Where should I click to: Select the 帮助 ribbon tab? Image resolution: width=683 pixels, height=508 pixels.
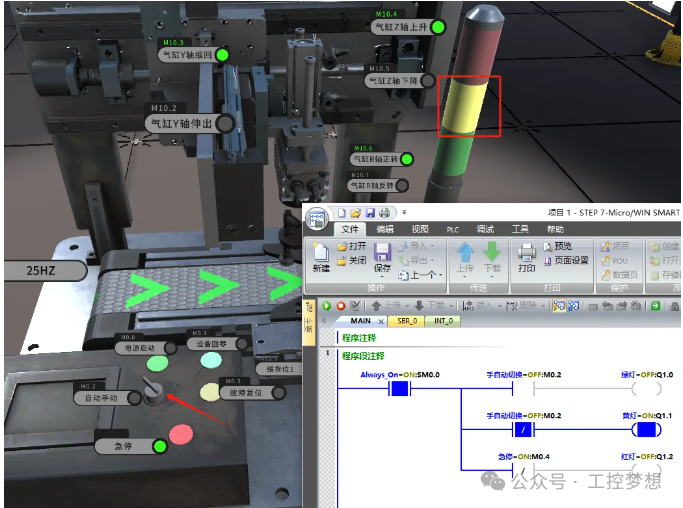(x=555, y=229)
